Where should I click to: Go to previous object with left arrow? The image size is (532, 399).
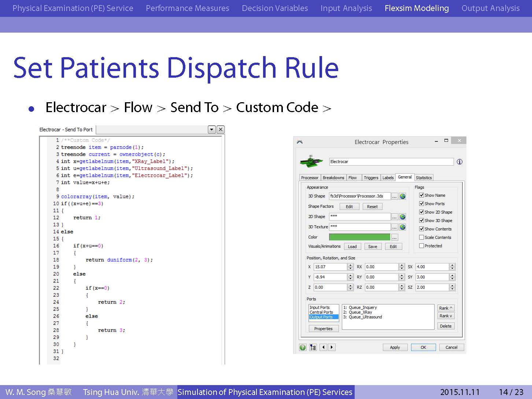pyautogui.click(x=323, y=347)
